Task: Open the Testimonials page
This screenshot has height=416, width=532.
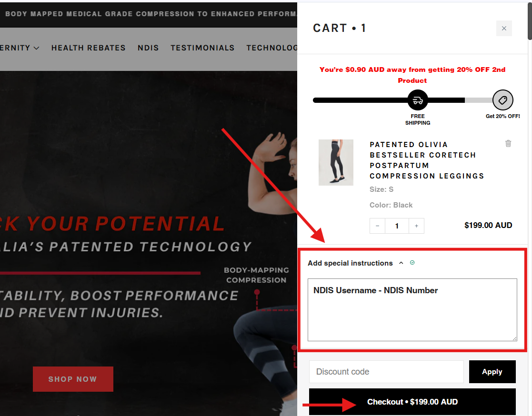Action: click(x=202, y=48)
